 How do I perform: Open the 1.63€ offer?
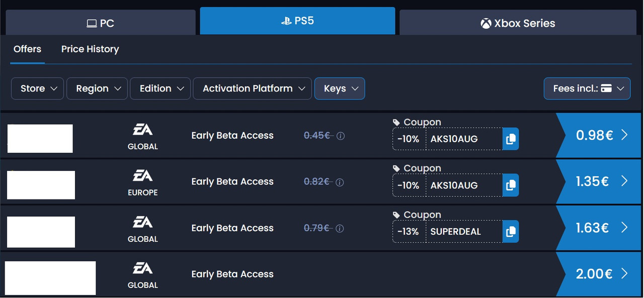pyautogui.click(x=599, y=228)
